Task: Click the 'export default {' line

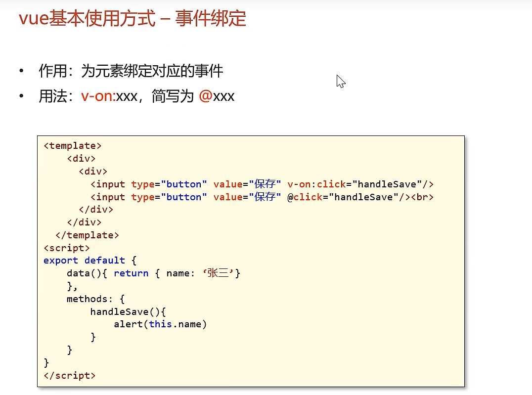Action: pos(90,261)
